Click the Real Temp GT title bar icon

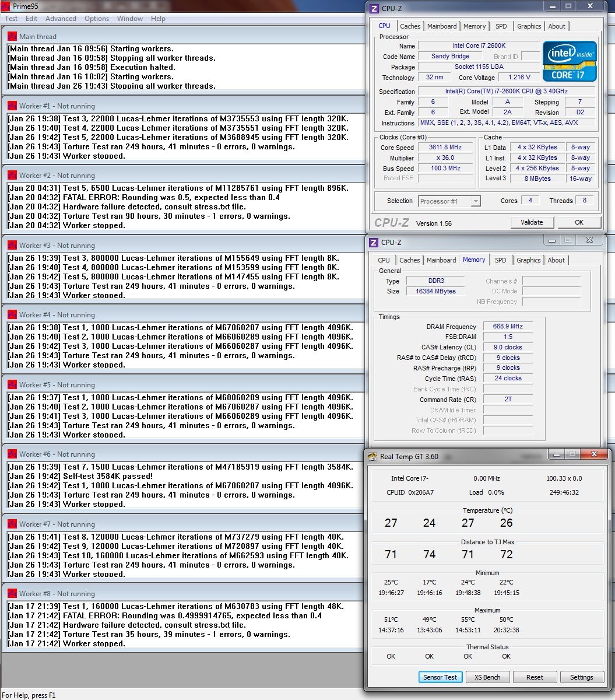372,457
